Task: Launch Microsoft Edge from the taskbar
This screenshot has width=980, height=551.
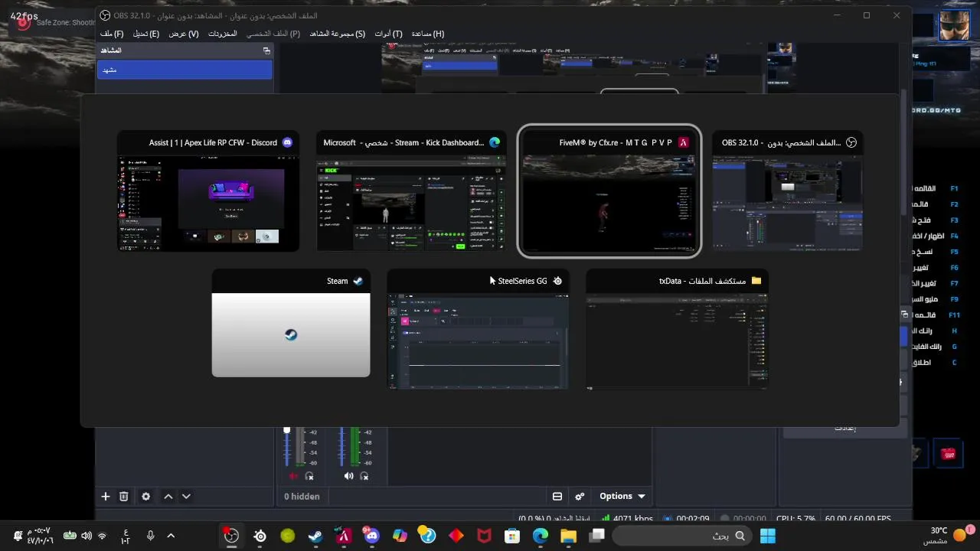Action: tap(541, 536)
